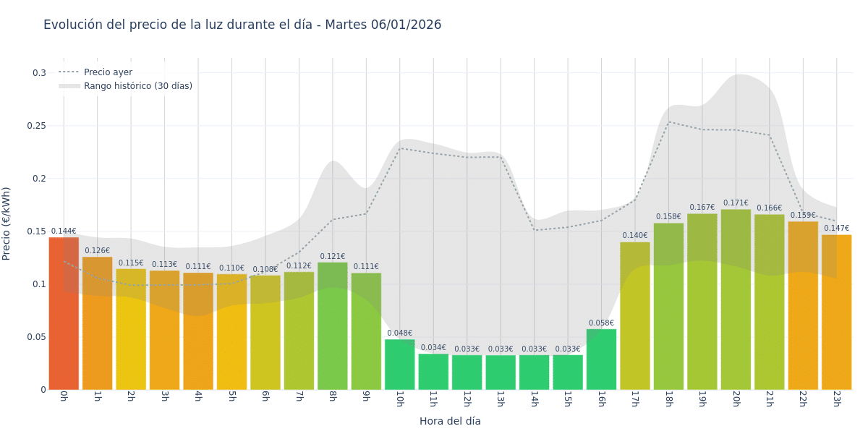Select the 8h bar labeled 0.121€
Screen dimensions: 868x434
[333, 325]
